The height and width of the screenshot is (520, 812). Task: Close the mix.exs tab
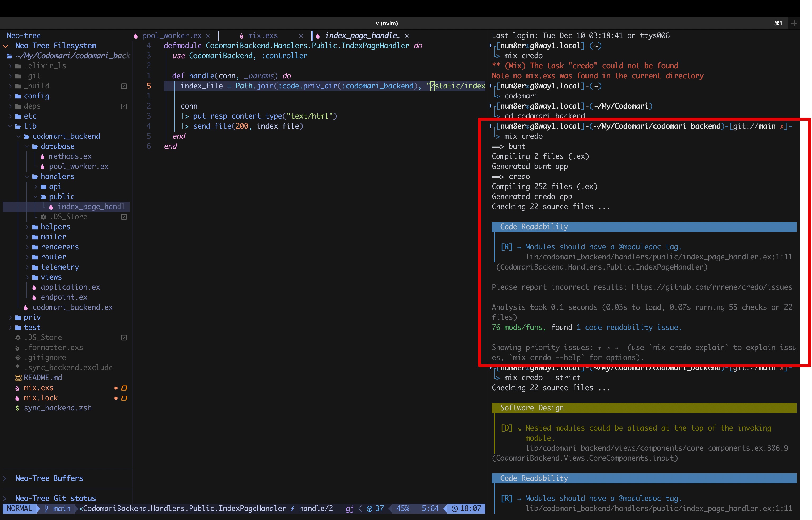coord(301,36)
